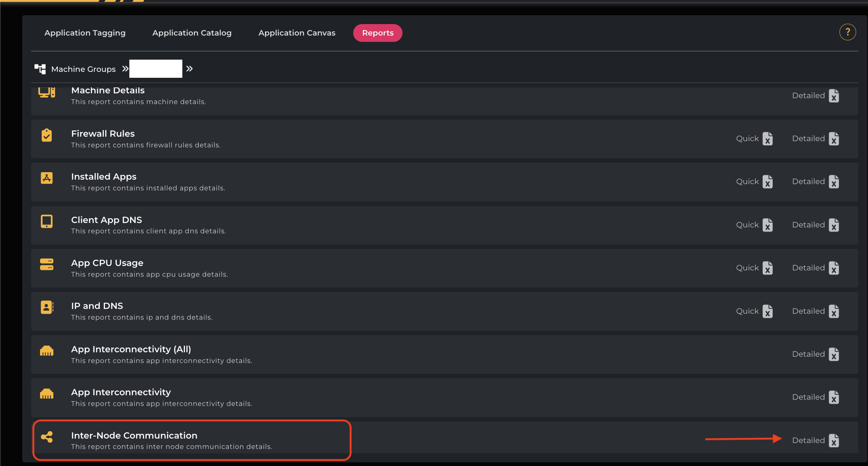Screen dimensions: 868x466
Task: Select the Inter-Node Communication report row
Action: pyautogui.click(x=171, y=440)
